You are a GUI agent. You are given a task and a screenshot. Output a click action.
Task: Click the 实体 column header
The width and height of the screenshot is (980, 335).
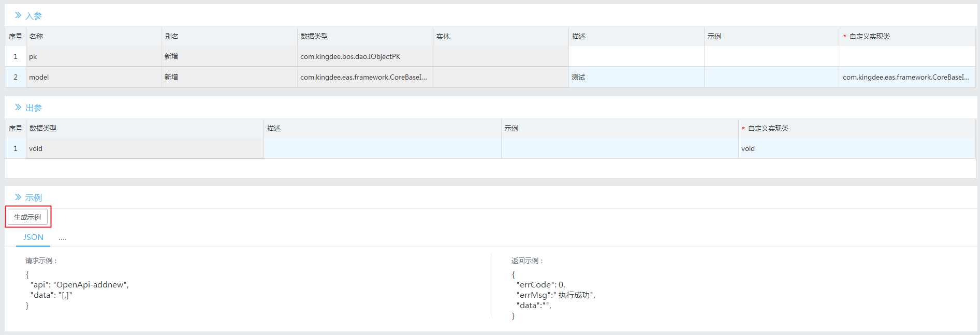coord(443,36)
